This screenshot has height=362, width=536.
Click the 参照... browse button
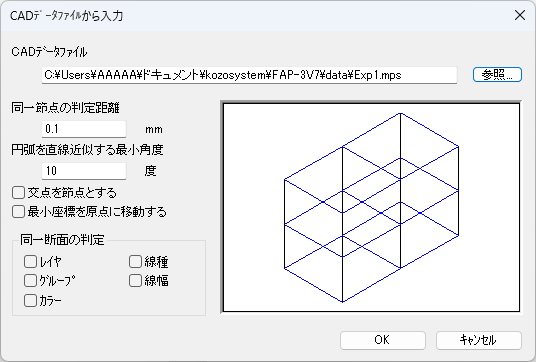tap(497, 75)
